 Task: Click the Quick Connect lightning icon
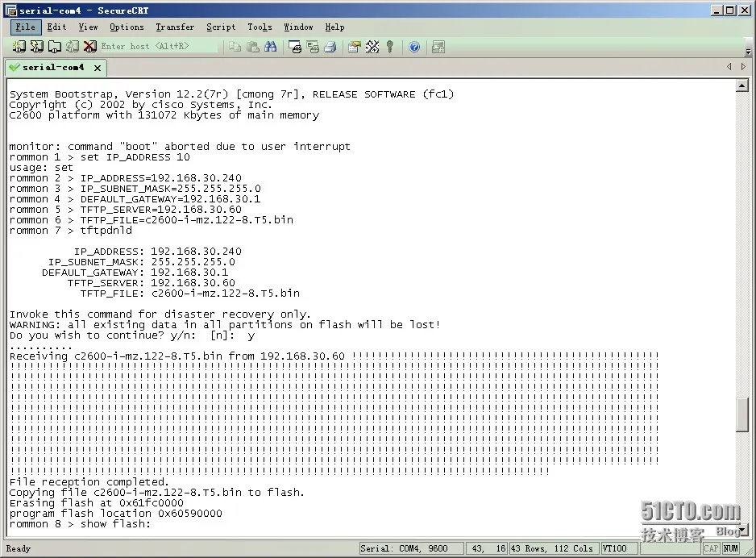(36, 46)
